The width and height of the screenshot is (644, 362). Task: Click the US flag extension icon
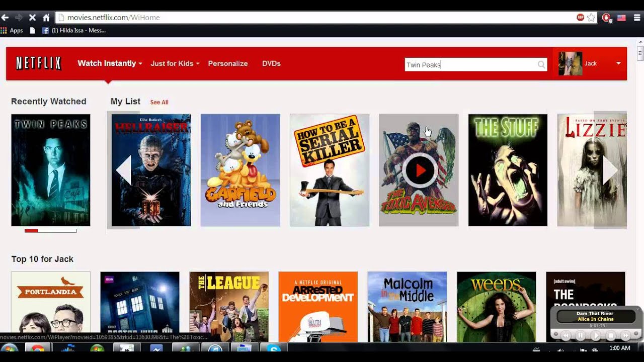pyautogui.click(x=621, y=18)
